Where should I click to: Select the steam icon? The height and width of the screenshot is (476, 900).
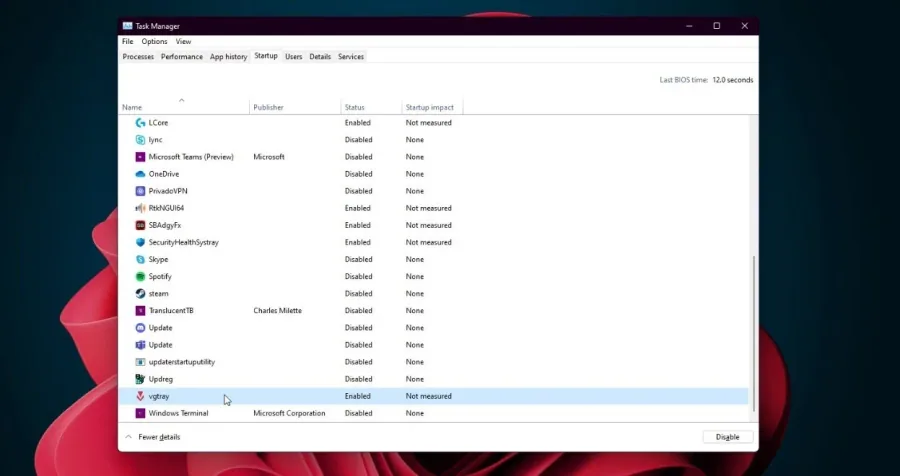pos(140,293)
